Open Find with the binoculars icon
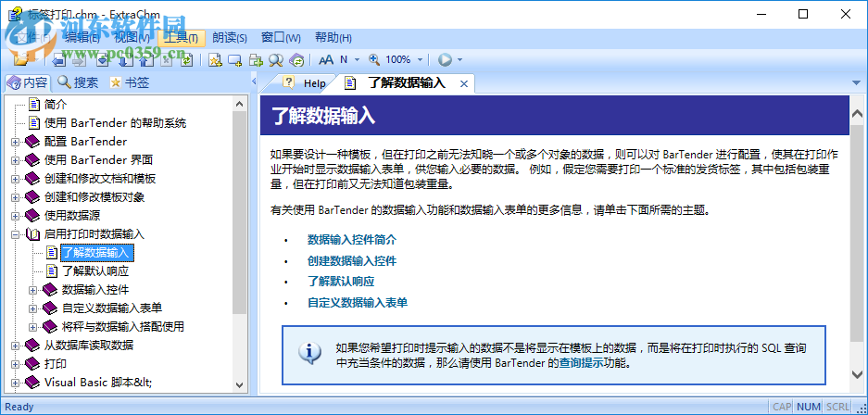This screenshot has height=415, width=868. [x=276, y=60]
